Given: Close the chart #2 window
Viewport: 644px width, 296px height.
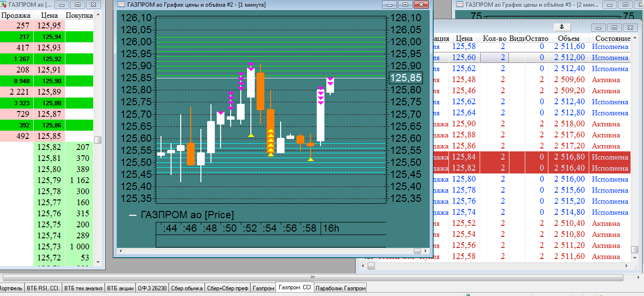Looking at the screenshot, I should tap(421, 4).
